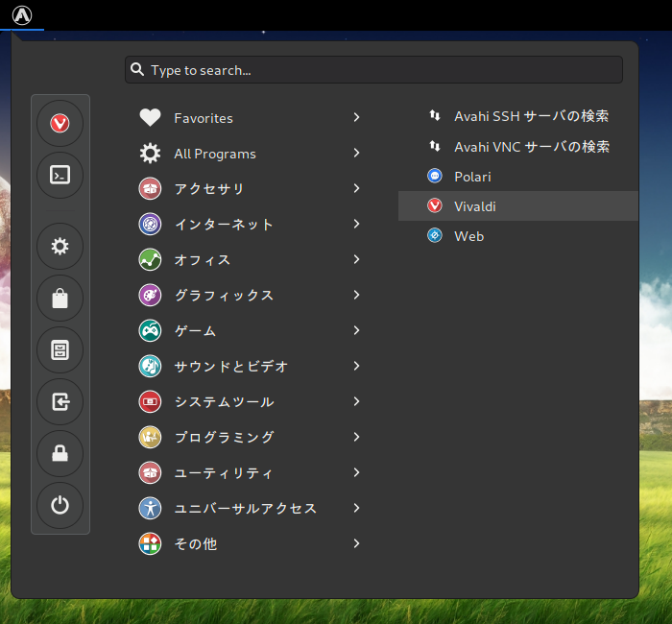
Task: Click the Vivaldi icon in the app list
Action: pyautogui.click(x=435, y=205)
